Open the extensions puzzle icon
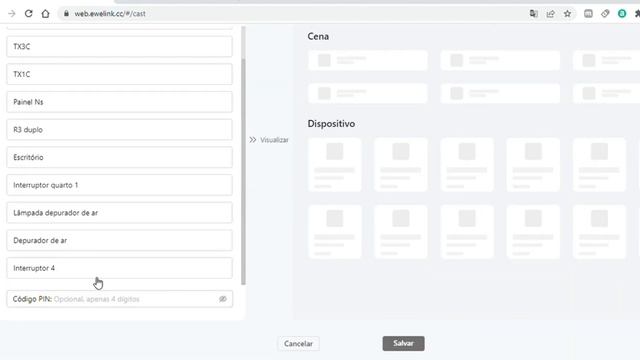640x360 pixels. [x=637, y=13]
